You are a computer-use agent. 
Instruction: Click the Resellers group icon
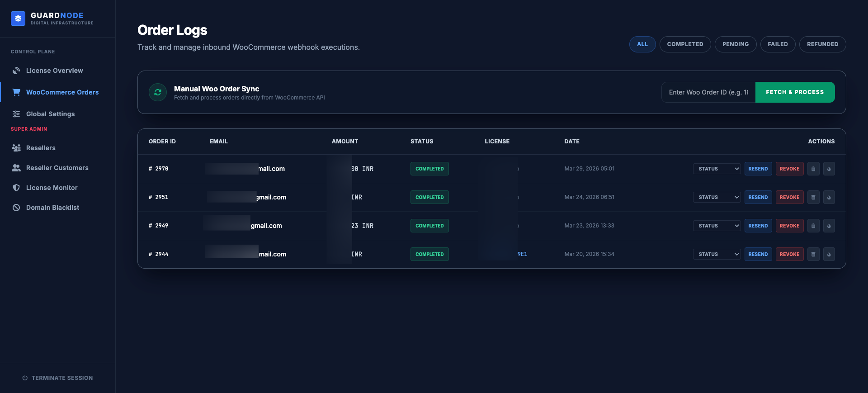point(16,148)
